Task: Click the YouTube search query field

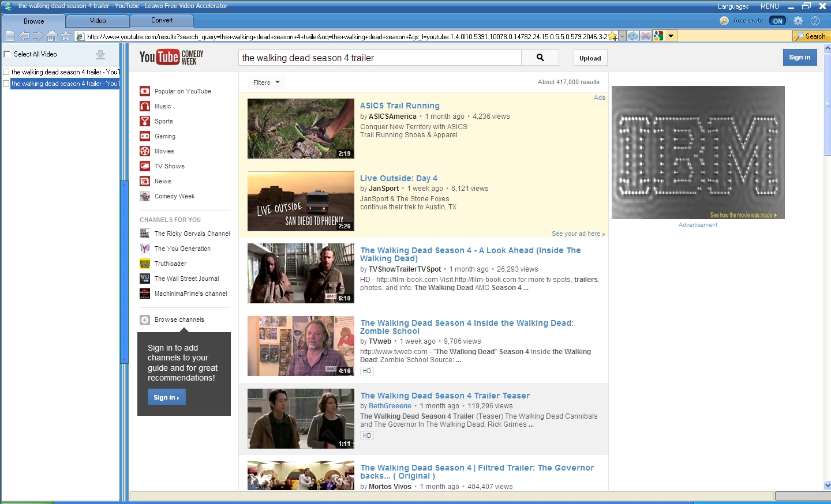Action: point(380,58)
